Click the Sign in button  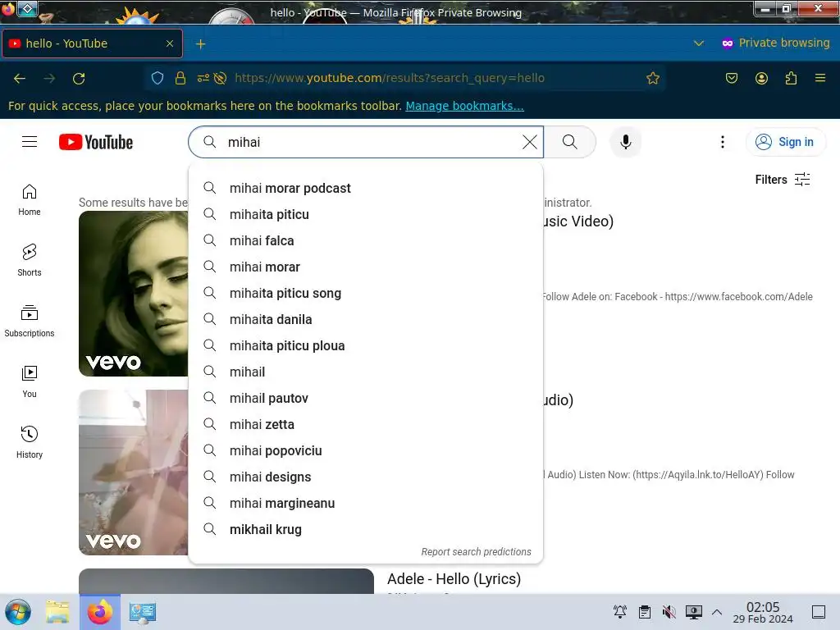785,142
